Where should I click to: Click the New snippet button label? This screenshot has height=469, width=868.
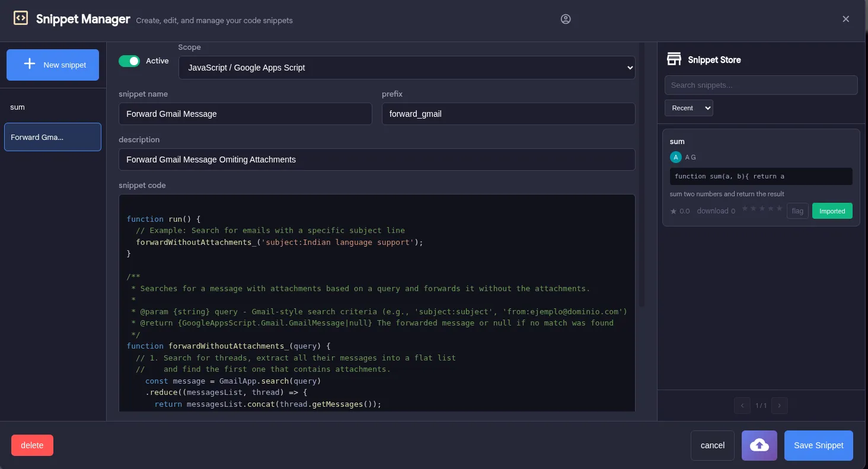[x=65, y=65]
